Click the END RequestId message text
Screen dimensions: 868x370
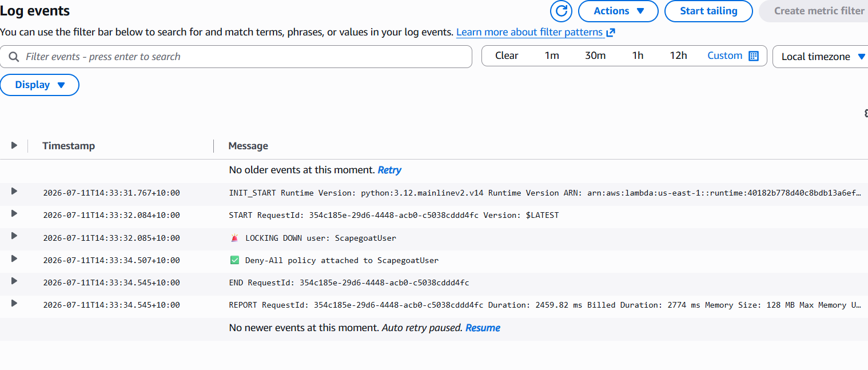coord(349,283)
